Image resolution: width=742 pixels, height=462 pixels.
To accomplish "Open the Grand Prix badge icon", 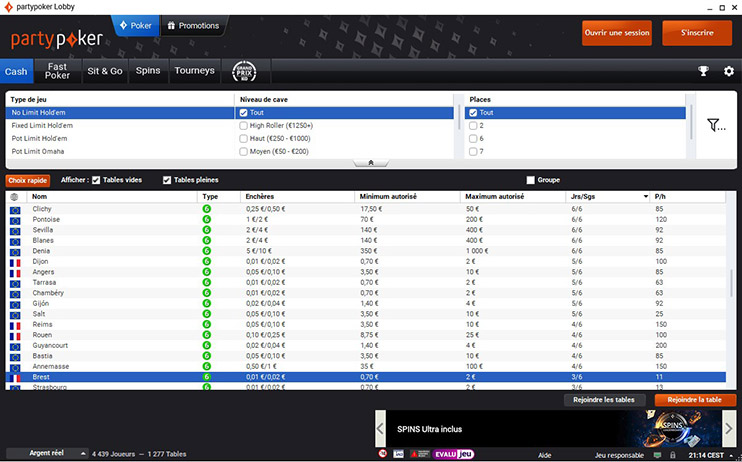I will (245, 71).
